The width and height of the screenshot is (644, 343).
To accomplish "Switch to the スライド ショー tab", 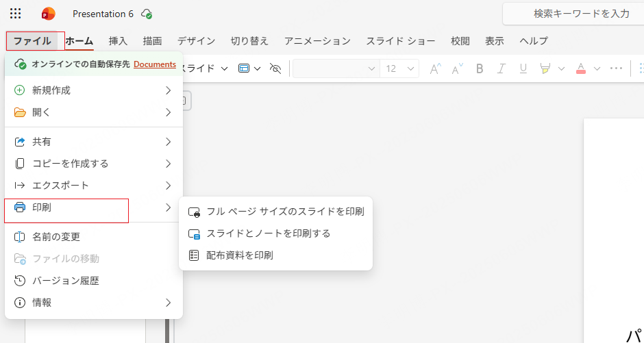I will [401, 41].
